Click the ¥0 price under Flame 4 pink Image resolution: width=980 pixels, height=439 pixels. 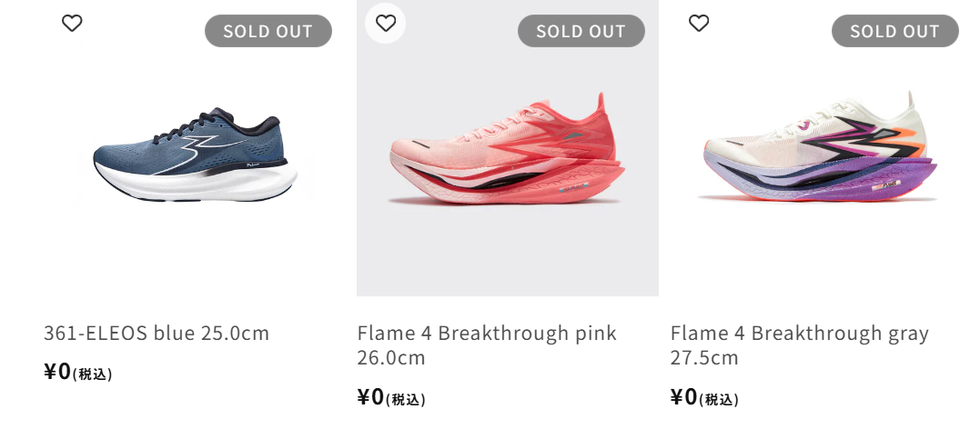pyautogui.click(x=371, y=397)
